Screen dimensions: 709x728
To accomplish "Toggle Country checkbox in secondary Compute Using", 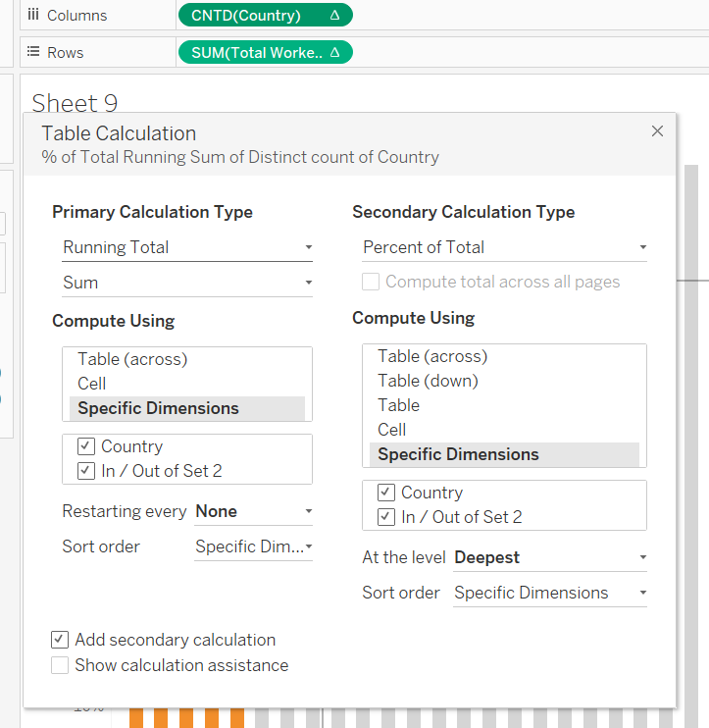I will point(386,493).
